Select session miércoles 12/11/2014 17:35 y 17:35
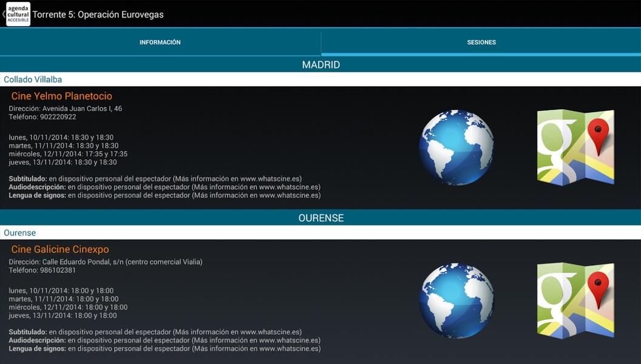The image size is (641, 364). pos(68,154)
